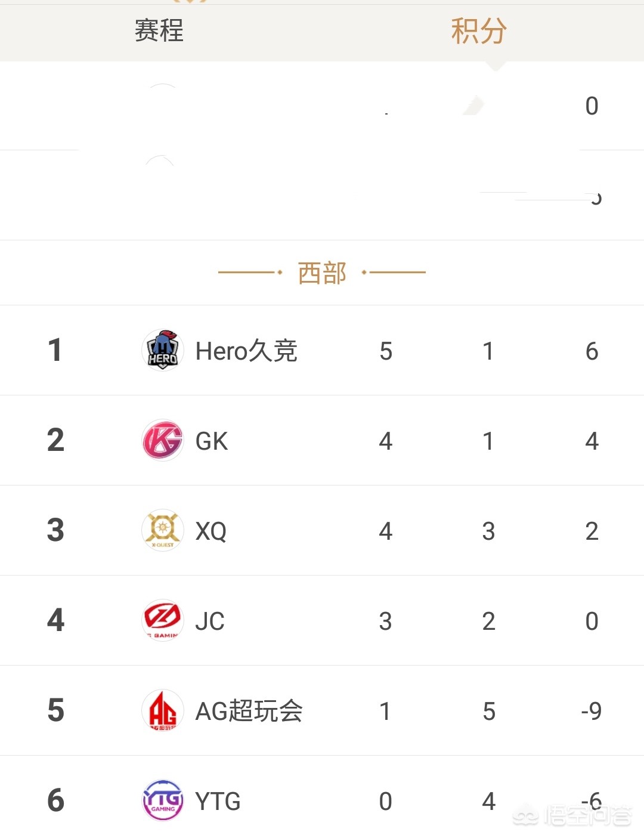Tap AG超玩会's net score of -9
This screenshot has width=644, height=838.
point(591,711)
